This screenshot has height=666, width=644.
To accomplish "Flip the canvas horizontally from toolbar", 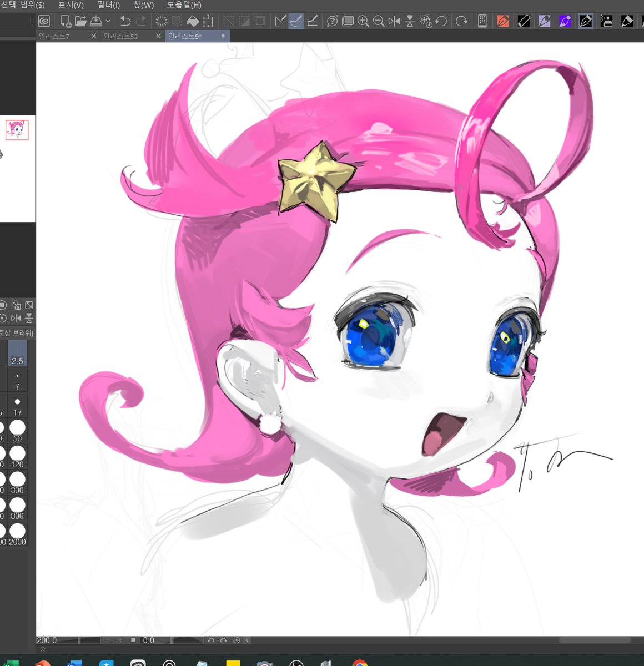I will 394,21.
